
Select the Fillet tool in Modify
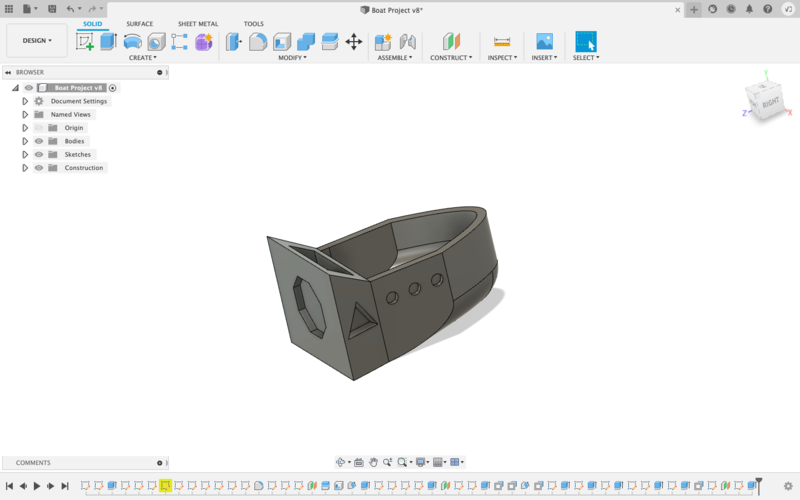pos(258,42)
